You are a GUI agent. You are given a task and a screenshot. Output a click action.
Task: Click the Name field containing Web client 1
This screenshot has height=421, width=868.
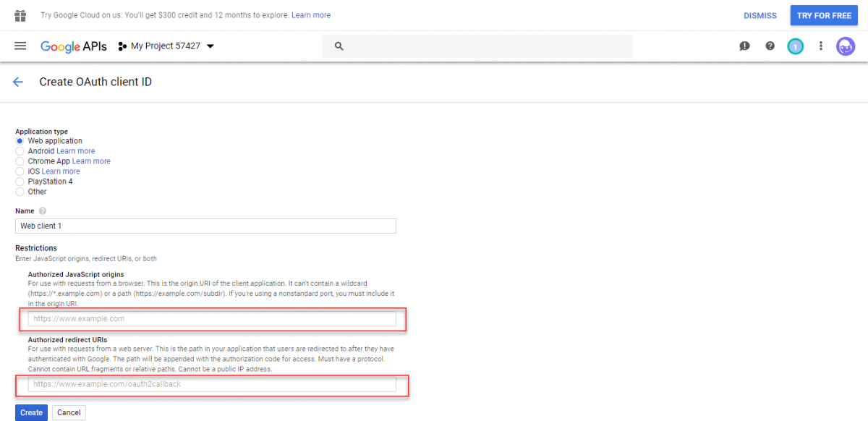coord(206,226)
